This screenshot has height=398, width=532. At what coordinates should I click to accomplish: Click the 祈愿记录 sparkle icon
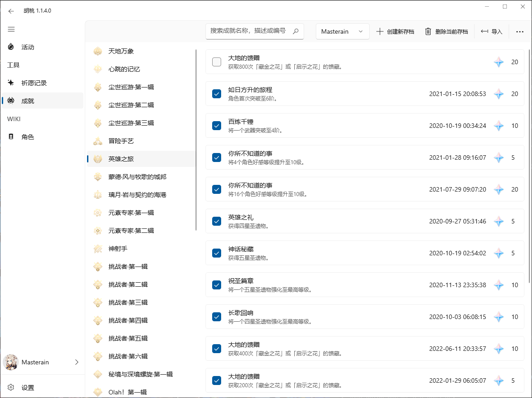(11, 83)
